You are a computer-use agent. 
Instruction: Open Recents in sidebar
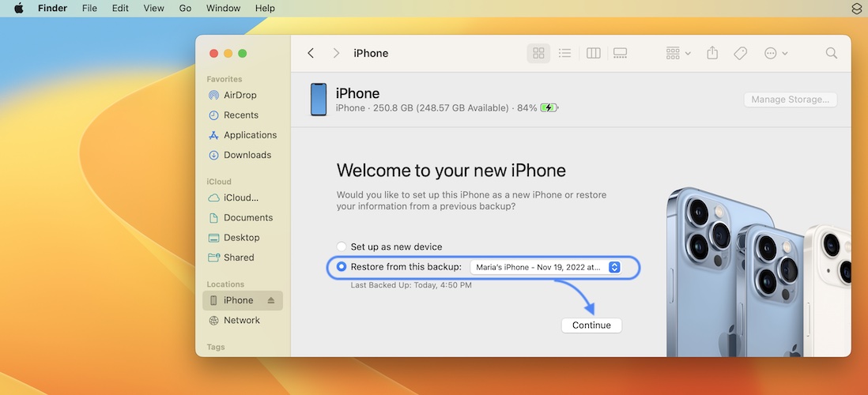click(x=241, y=115)
